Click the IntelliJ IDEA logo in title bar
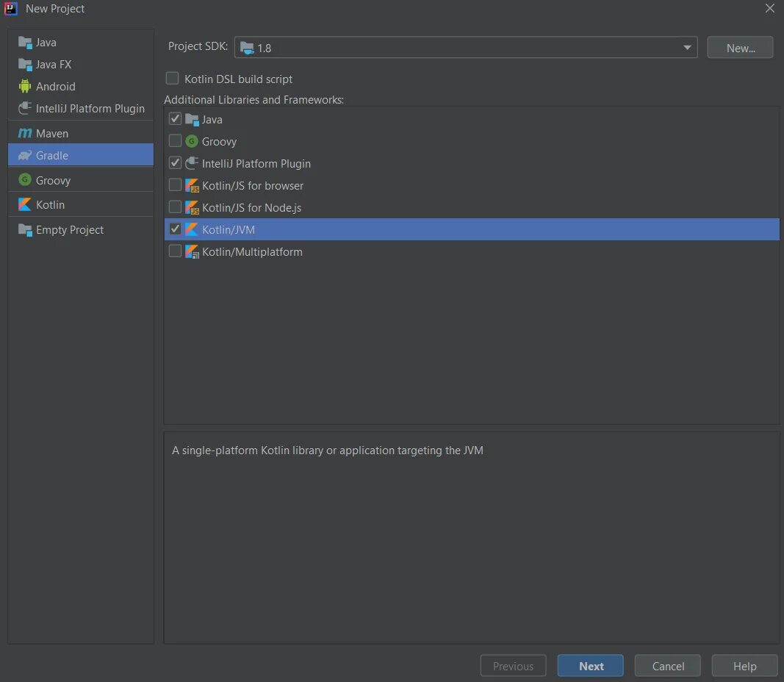Screen dimensions: 784x682 [10, 9]
